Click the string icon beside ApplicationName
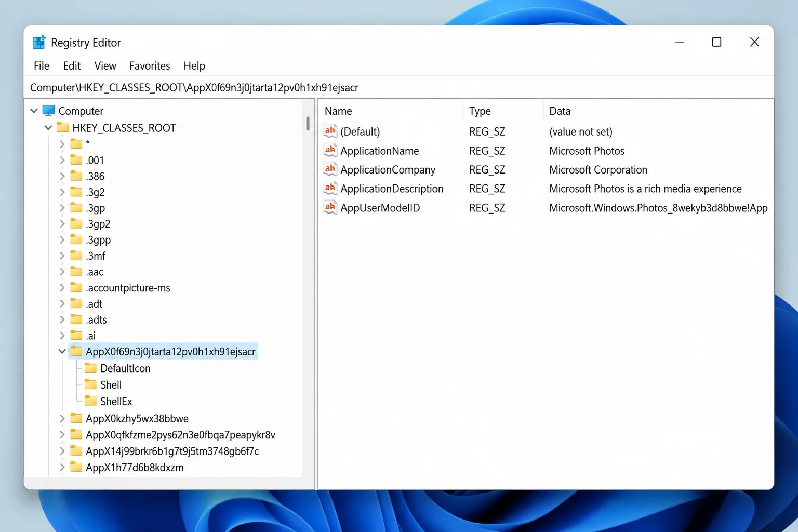The height and width of the screenshot is (532, 798). click(330, 150)
